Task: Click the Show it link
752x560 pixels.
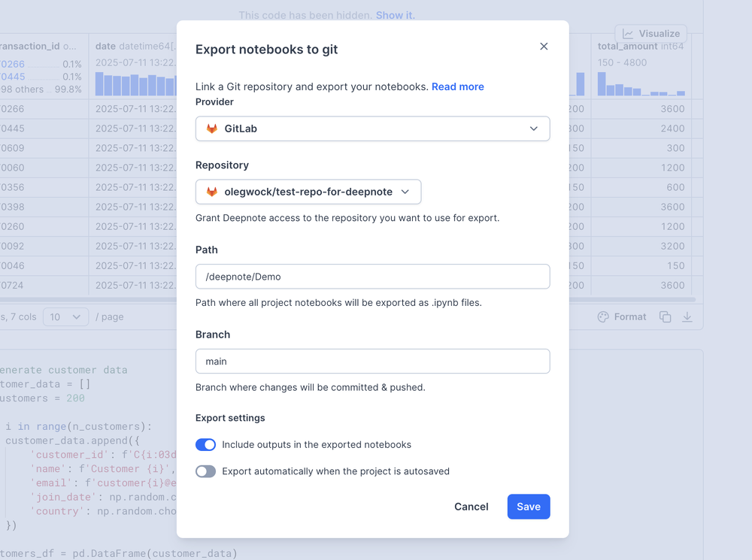Action: (x=395, y=15)
